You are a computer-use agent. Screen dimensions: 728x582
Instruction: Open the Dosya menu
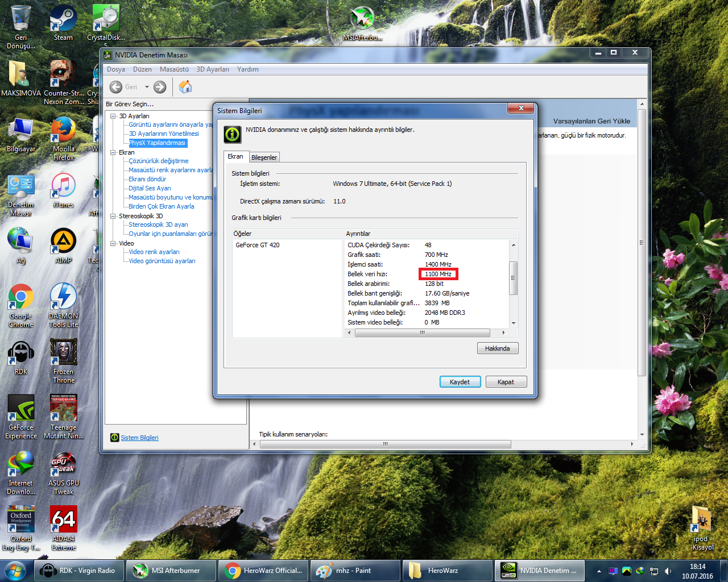[x=116, y=69]
